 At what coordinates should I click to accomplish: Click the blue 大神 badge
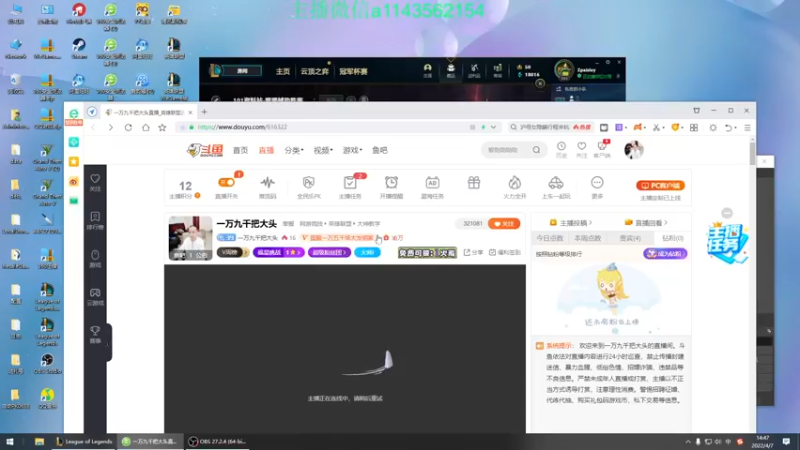(x=367, y=253)
